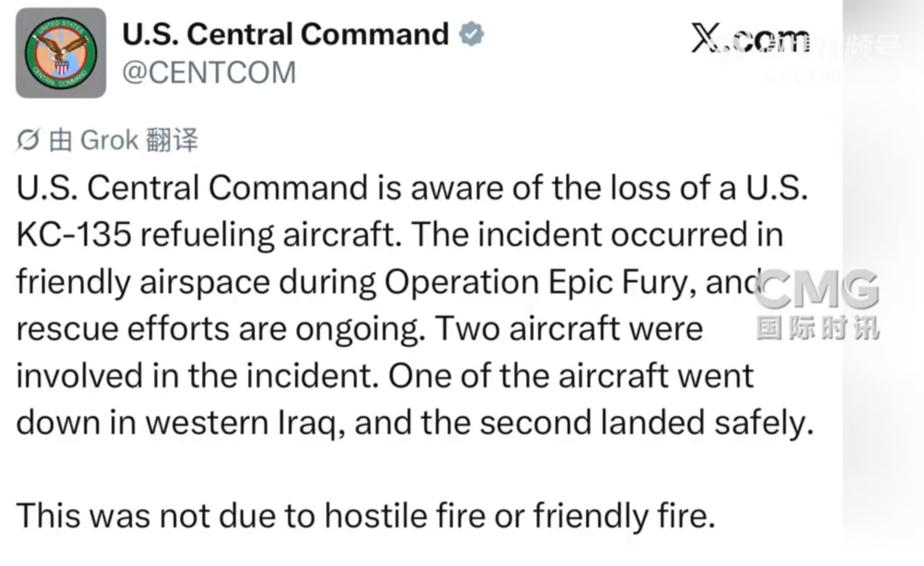Click the ".com" text in the watermark

pyautogui.click(x=772, y=39)
